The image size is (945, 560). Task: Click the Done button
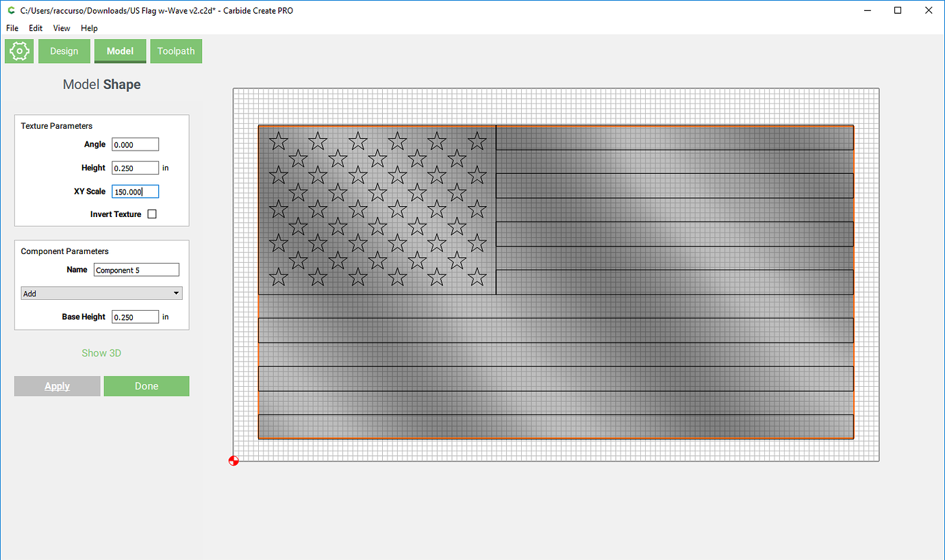pos(147,386)
